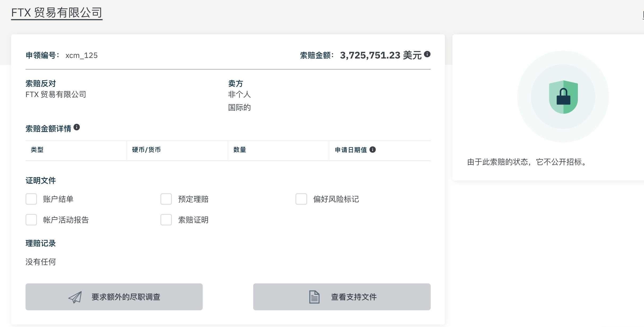This screenshot has height=327, width=644.
Task: Click info icon next to 索赔金额 amount
Action: [427, 54]
